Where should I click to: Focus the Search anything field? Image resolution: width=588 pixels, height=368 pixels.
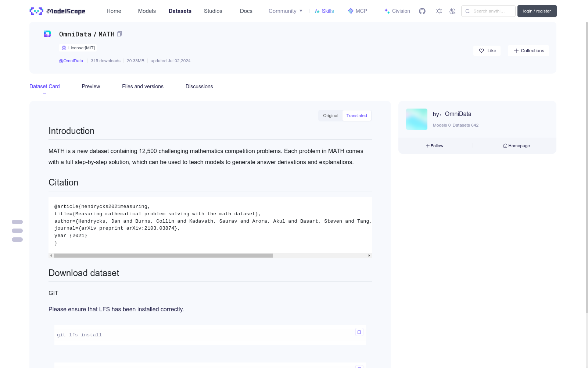(488, 11)
